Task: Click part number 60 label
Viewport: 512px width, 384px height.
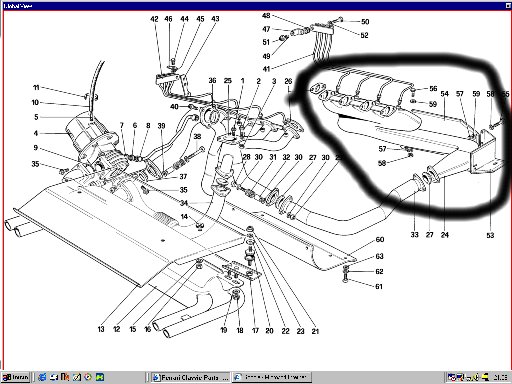Action: point(380,239)
